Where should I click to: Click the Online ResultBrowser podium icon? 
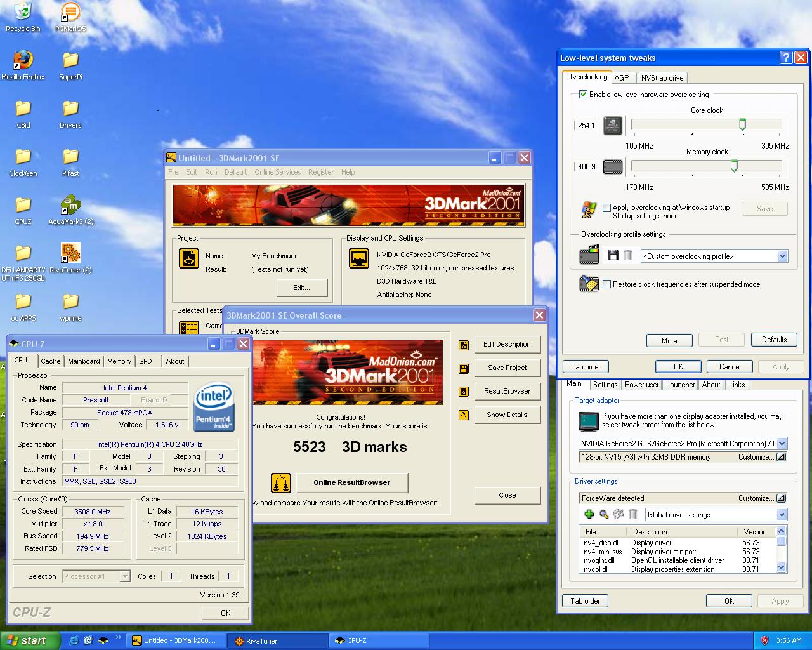[x=281, y=483]
